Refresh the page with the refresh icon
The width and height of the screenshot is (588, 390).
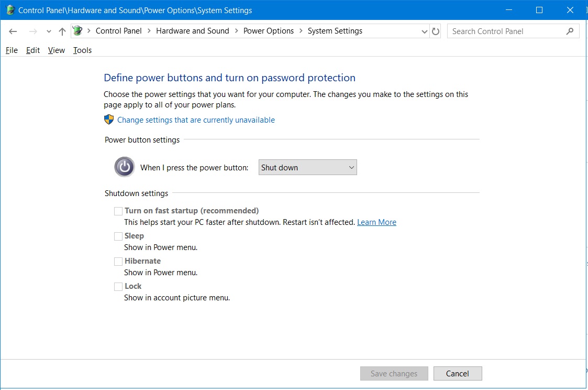[x=436, y=31]
